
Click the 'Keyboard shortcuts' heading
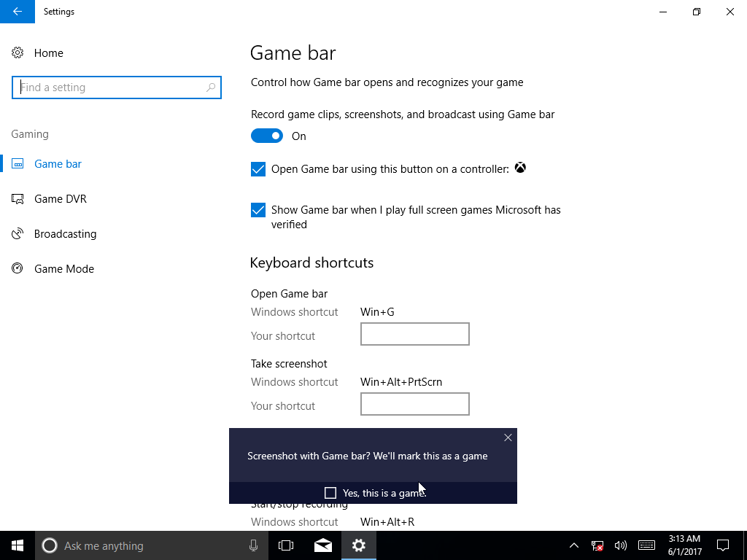311,262
